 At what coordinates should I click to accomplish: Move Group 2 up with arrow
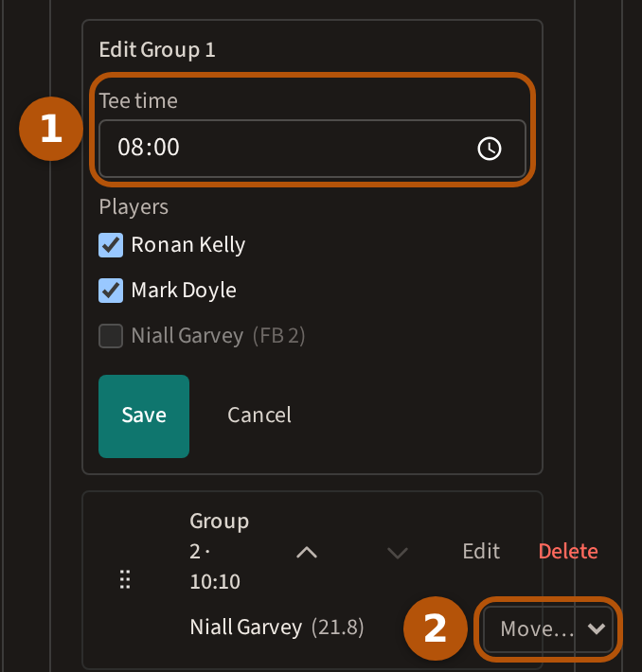pos(307,552)
